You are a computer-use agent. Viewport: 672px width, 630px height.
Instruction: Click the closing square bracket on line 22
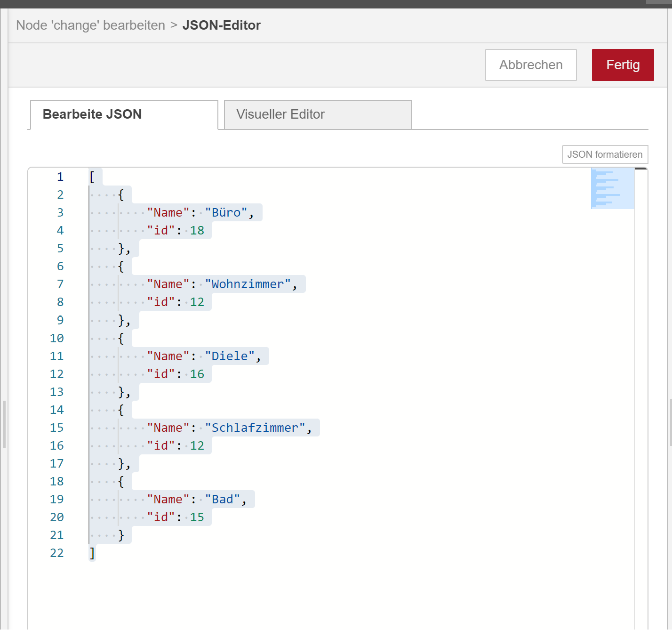92,553
